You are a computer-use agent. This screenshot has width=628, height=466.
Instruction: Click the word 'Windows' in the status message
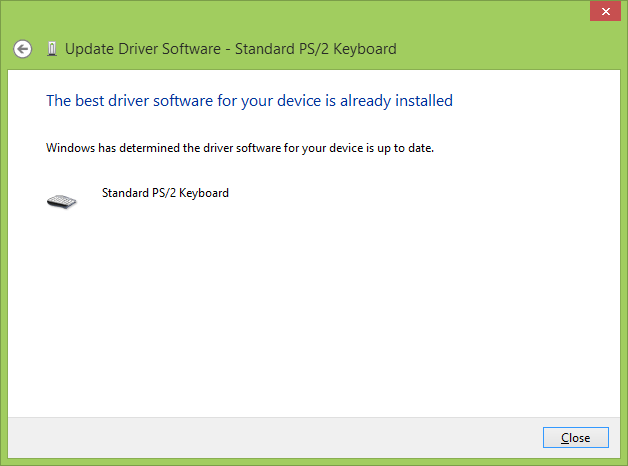[70, 148]
